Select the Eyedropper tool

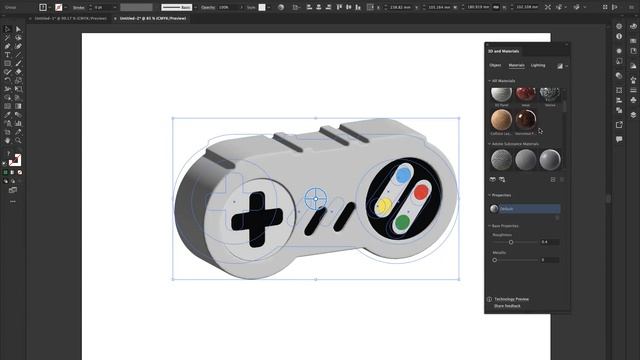pyautogui.click(x=7, y=115)
